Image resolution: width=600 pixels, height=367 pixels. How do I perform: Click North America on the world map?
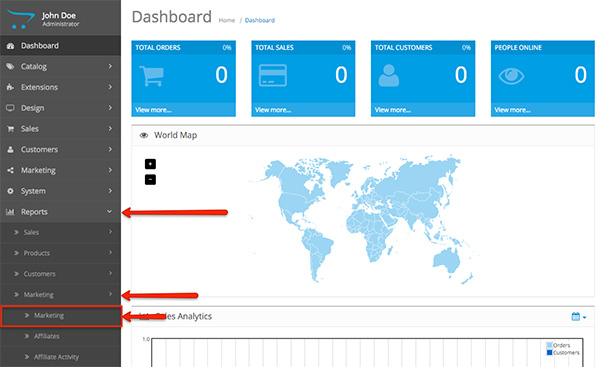tap(297, 191)
